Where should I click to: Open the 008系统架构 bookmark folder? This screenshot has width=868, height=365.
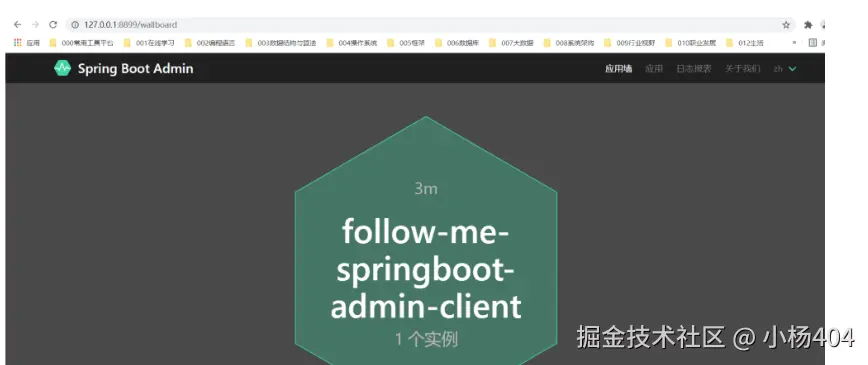coord(569,42)
